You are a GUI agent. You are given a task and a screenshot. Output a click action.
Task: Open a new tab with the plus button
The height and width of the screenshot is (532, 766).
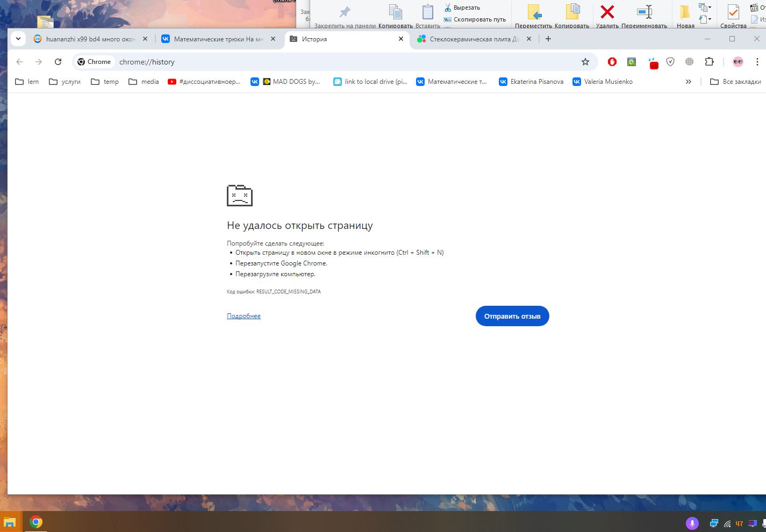pyautogui.click(x=548, y=39)
